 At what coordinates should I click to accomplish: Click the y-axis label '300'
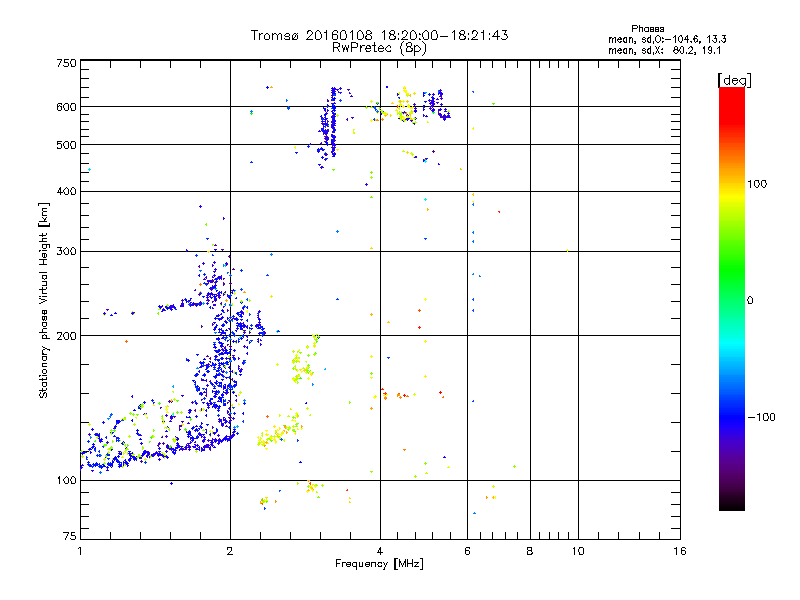[66, 251]
